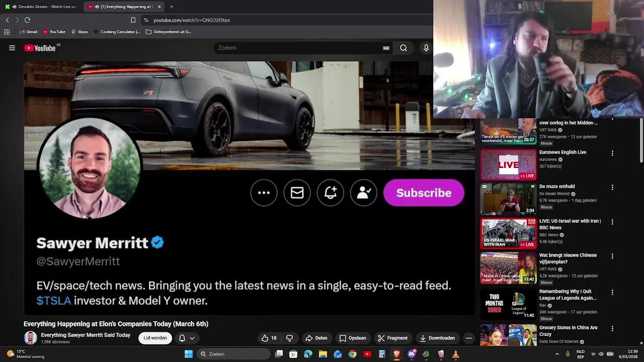Screen dimensions: 644x362
Task: Open Grocery Stores In China thumbnail
Action: click(508, 335)
